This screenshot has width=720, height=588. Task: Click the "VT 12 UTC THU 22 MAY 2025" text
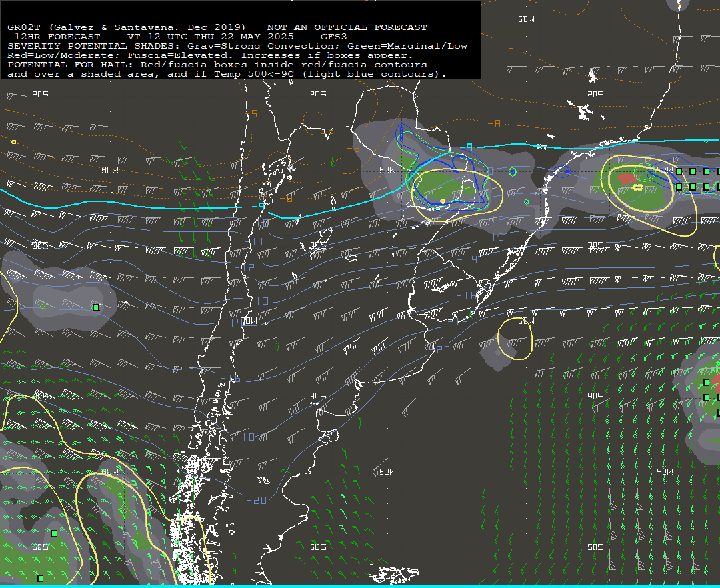coord(210,36)
